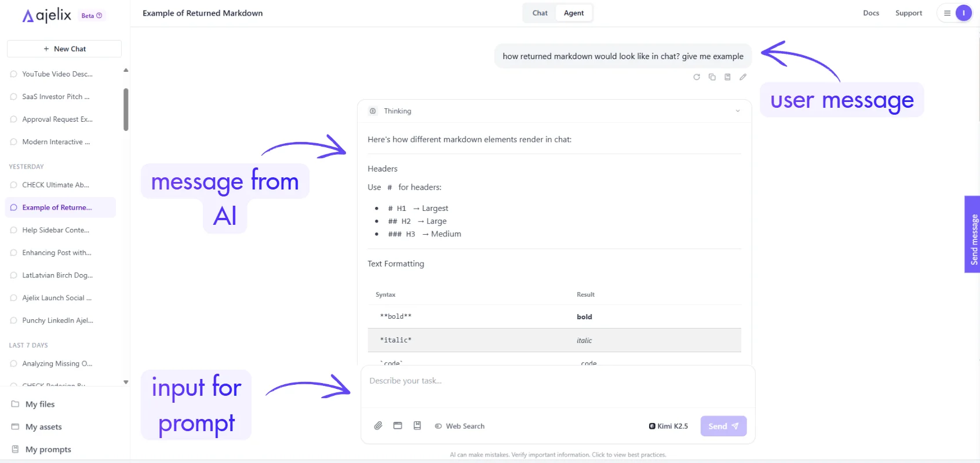Screen dimensions: 980x463
Task: Start a New Chat
Action: click(64, 49)
